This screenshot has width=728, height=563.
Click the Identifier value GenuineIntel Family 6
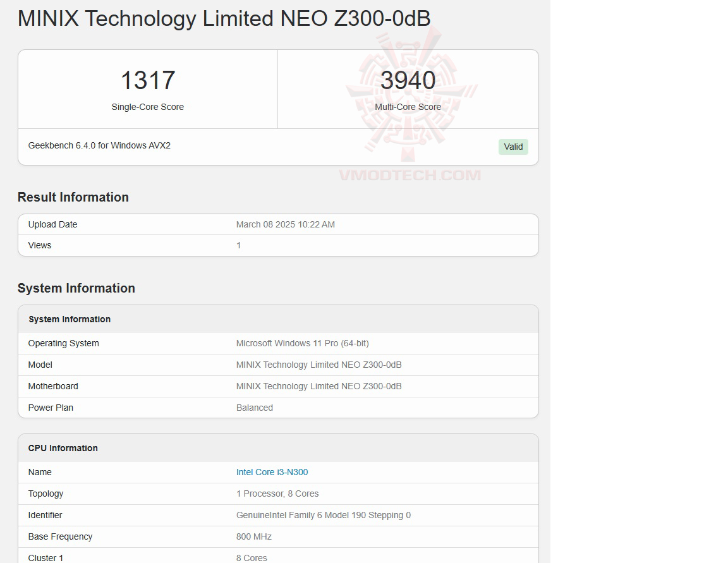[x=323, y=515]
